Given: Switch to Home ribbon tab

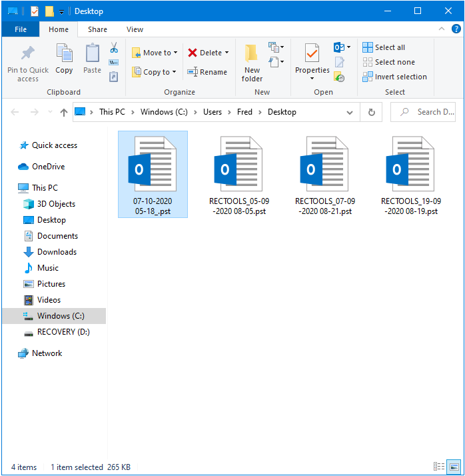Looking at the screenshot, I should tap(59, 29).
